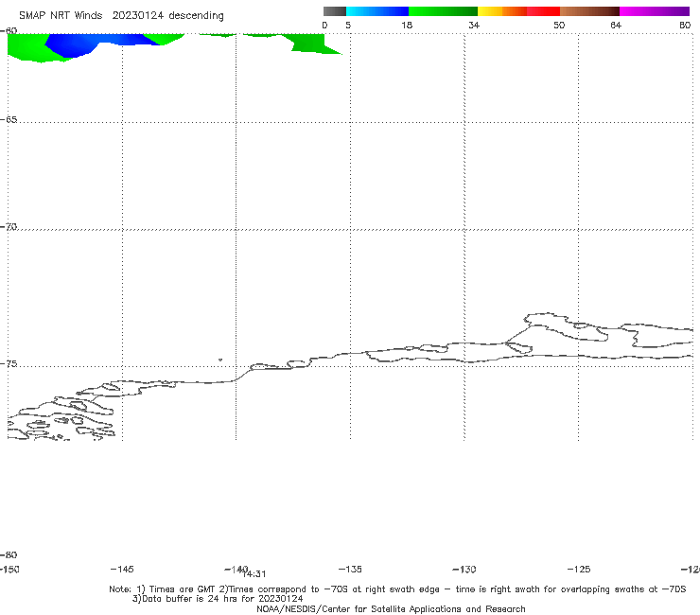Click the longitude label -130
The image size is (700, 615).
click(464, 569)
